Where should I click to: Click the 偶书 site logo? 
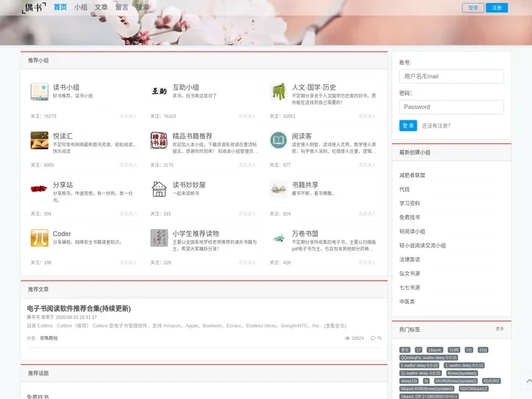click(x=33, y=7)
